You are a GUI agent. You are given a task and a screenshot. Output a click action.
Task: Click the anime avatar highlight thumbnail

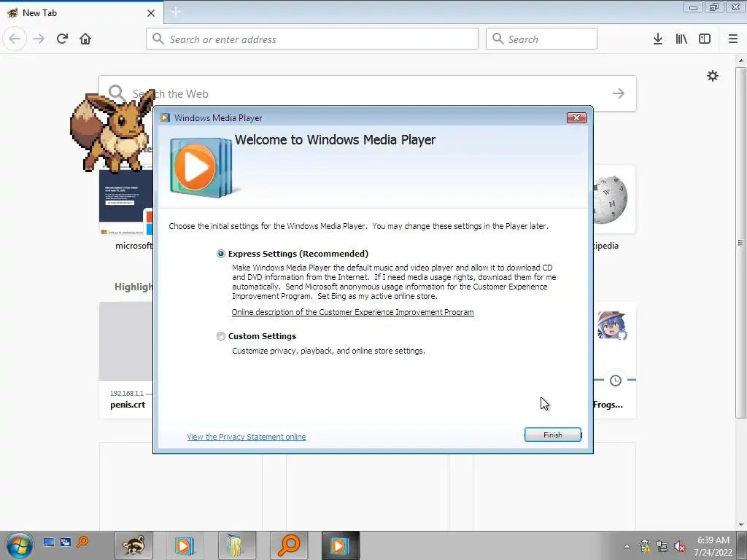tap(611, 325)
